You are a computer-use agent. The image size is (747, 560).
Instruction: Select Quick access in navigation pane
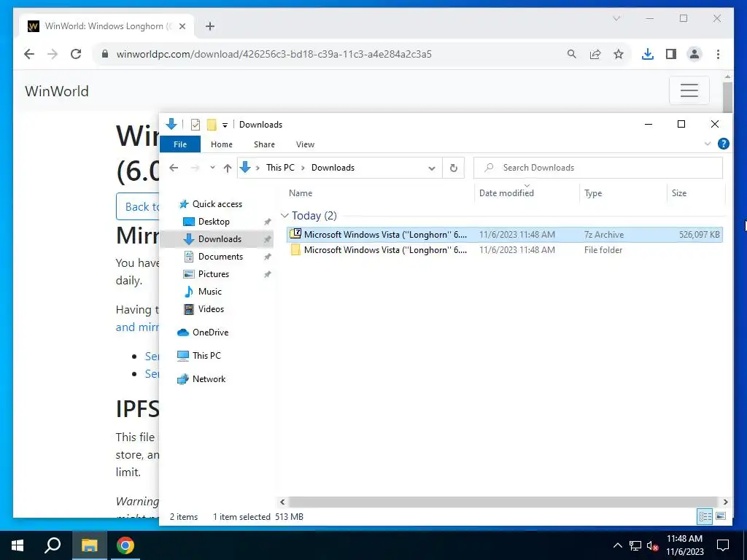click(x=217, y=204)
